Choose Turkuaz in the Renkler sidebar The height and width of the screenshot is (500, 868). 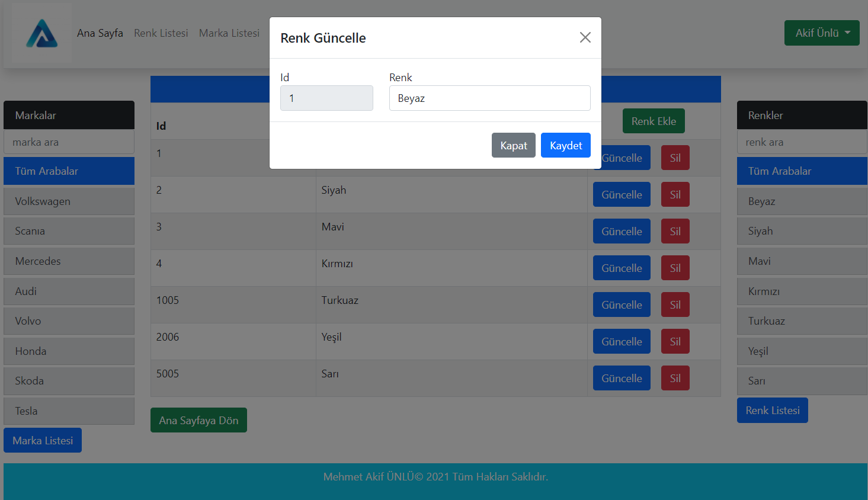pos(802,321)
